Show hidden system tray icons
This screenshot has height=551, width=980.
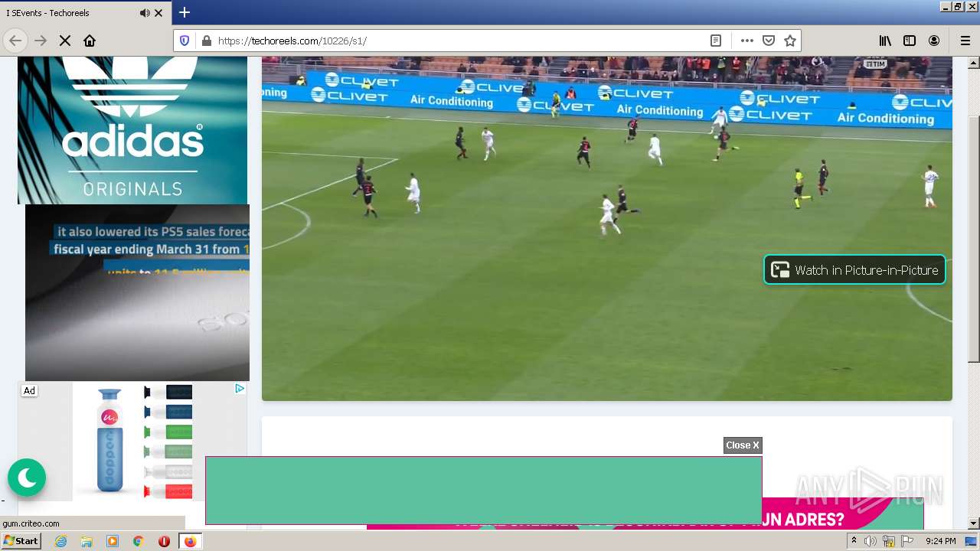854,541
